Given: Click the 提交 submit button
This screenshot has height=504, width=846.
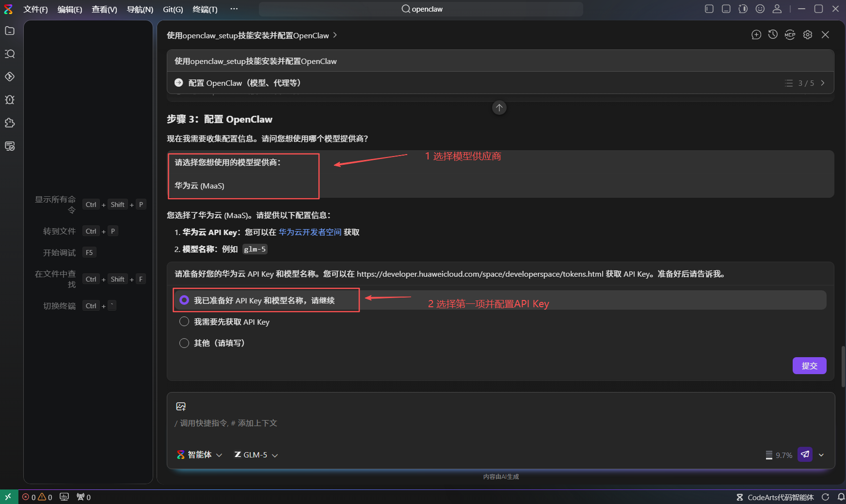Looking at the screenshot, I should (x=809, y=366).
